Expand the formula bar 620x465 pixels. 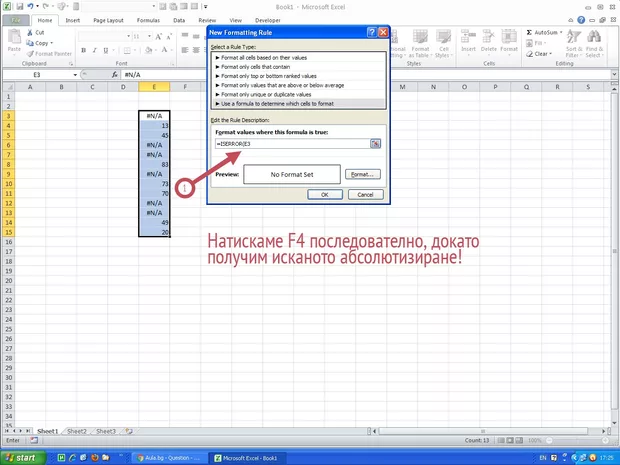tap(614, 74)
